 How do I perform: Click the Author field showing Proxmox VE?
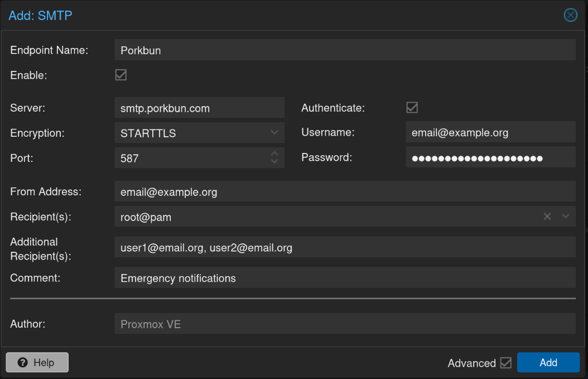345,324
